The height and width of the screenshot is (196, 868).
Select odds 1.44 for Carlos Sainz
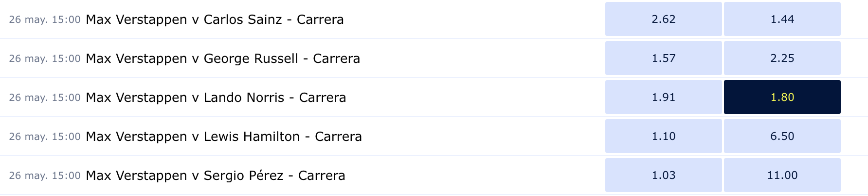point(782,19)
